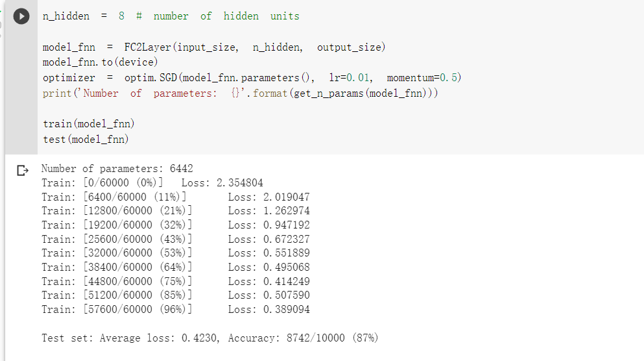Screen dimensions: 644x361
Task: Click the optim.SGD optimizer line
Action: pyautogui.click(x=252, y=78)
